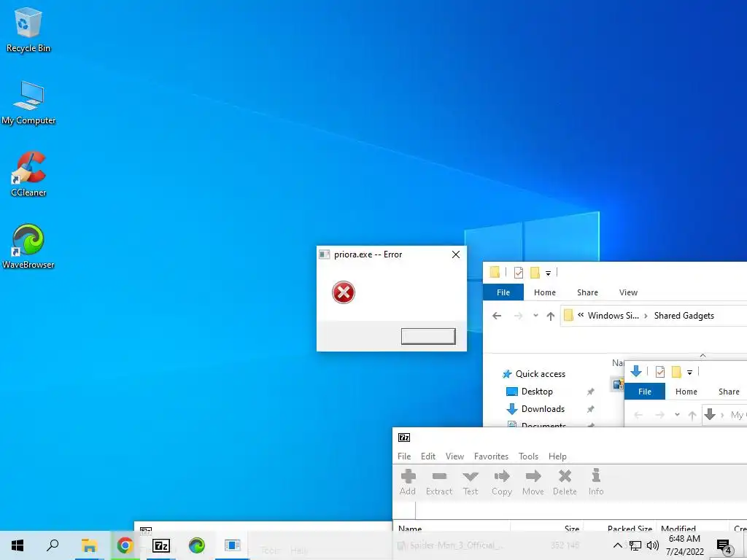The width and height of the screenshot is (747, 560).
Task: Click the red error icon in priora.exe dialog
Action: [x=344, y=292]
